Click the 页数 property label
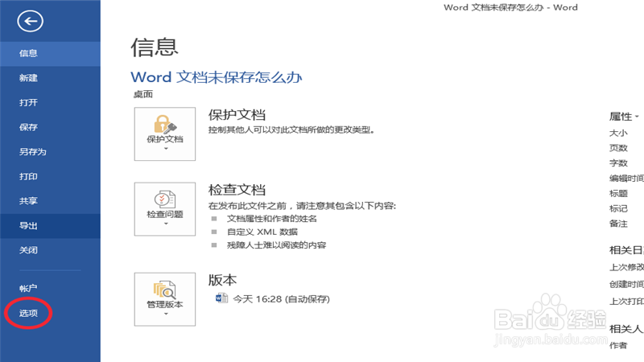644x362 pixels. point(618,148)
